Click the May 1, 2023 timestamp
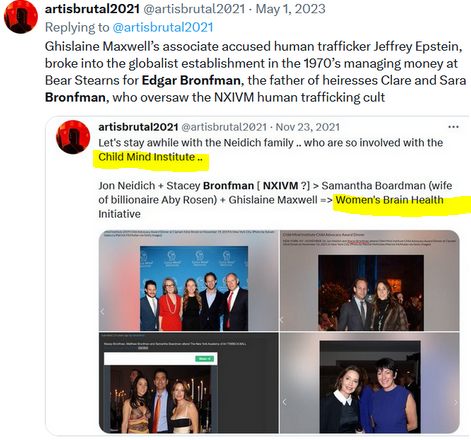This screenshot has height=440, width=471. point(290,9)
